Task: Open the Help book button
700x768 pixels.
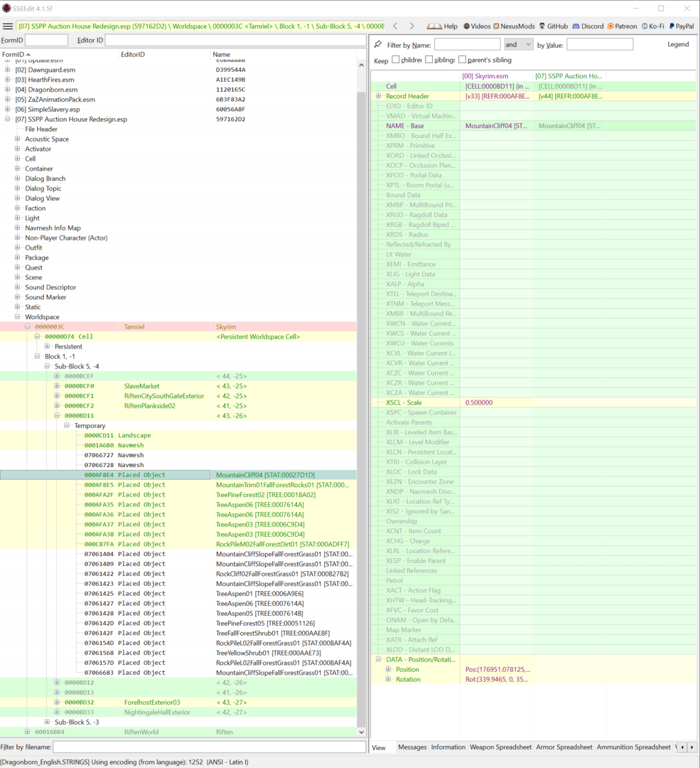Action: (x=442, y=26)
